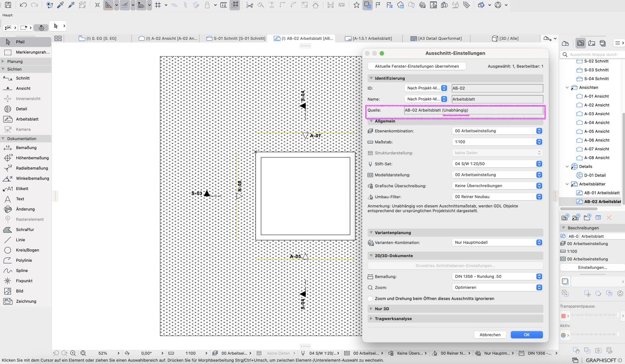This screenshot has width=625, height=364.
Task: Collapse the Variantenplanung section
Action: [371, 233]
